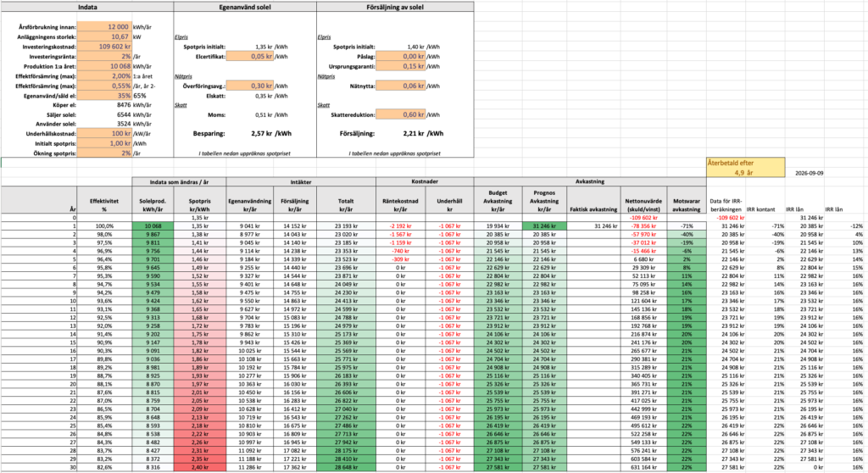Click the Moms value 0,51 kr
868x473 pixels.
point(264,115)
